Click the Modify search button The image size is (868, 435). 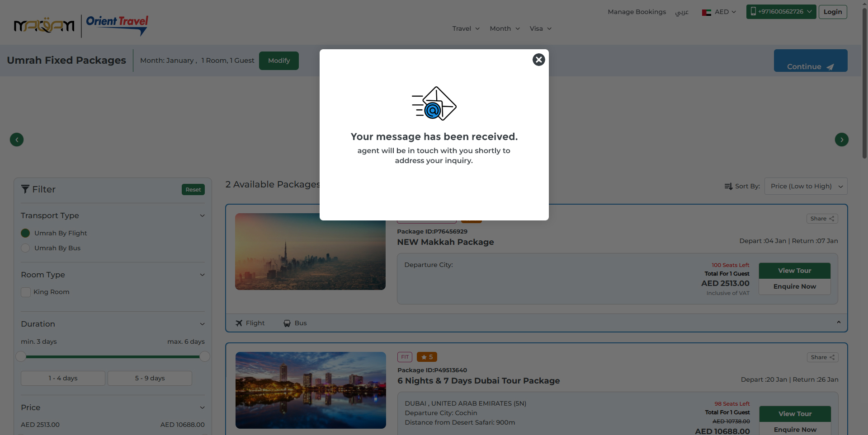coord(278,61)
